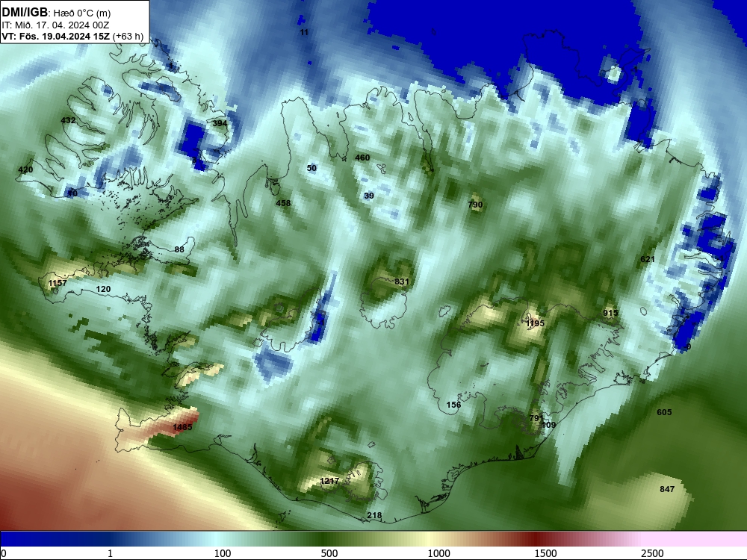Click the 'VT: Fös. 19.04.2024 15Z (+63 h)' line
The image size is (747, 560).
(72, 36)
